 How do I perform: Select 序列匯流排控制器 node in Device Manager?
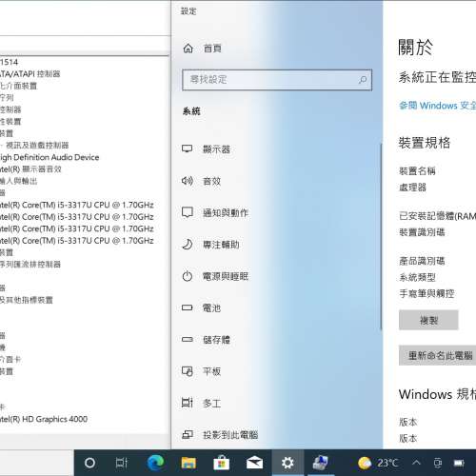(30, 265)
